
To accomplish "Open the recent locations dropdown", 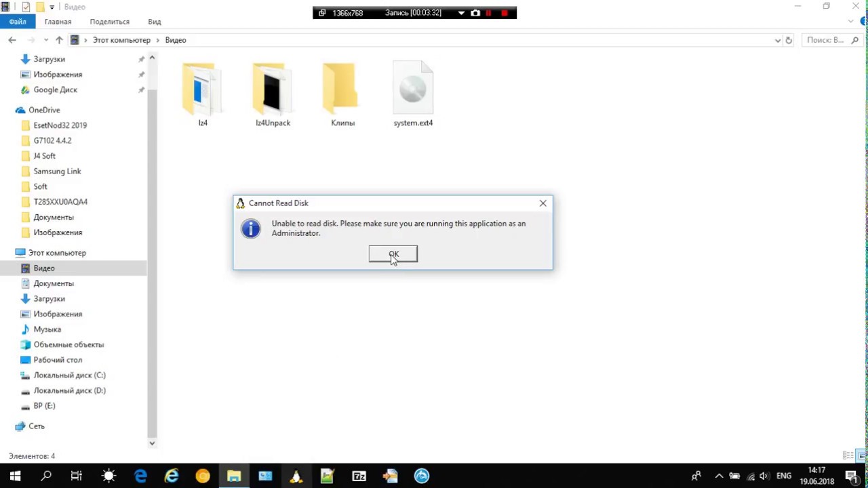I will tap(46, 40).
